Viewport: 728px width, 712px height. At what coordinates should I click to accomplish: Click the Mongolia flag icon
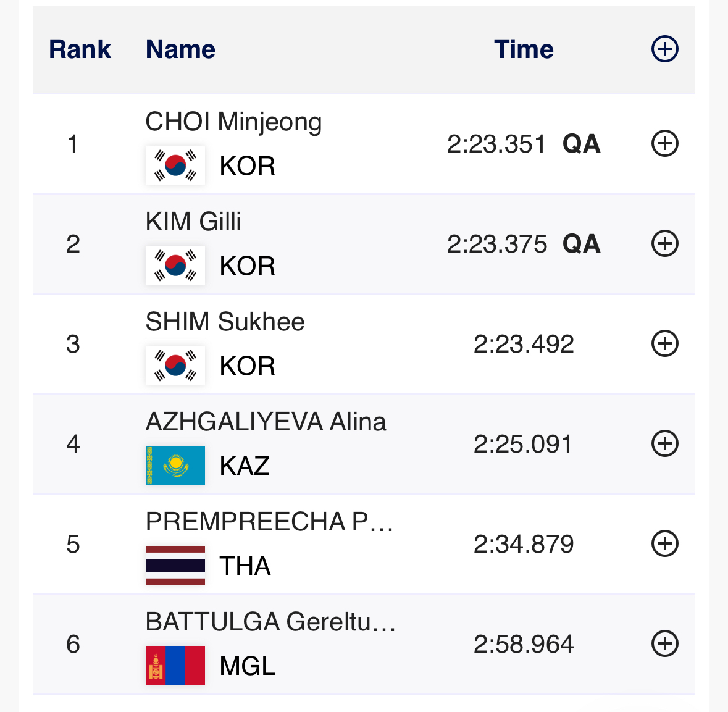pyautogui.click(x=175, y=666)
